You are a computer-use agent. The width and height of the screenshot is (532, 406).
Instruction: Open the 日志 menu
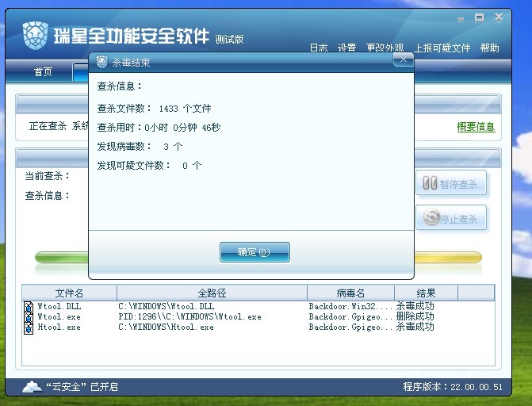319,48
